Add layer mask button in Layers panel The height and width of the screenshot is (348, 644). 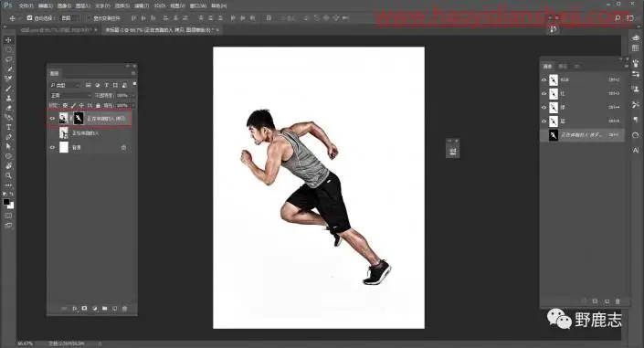point(85,308)
